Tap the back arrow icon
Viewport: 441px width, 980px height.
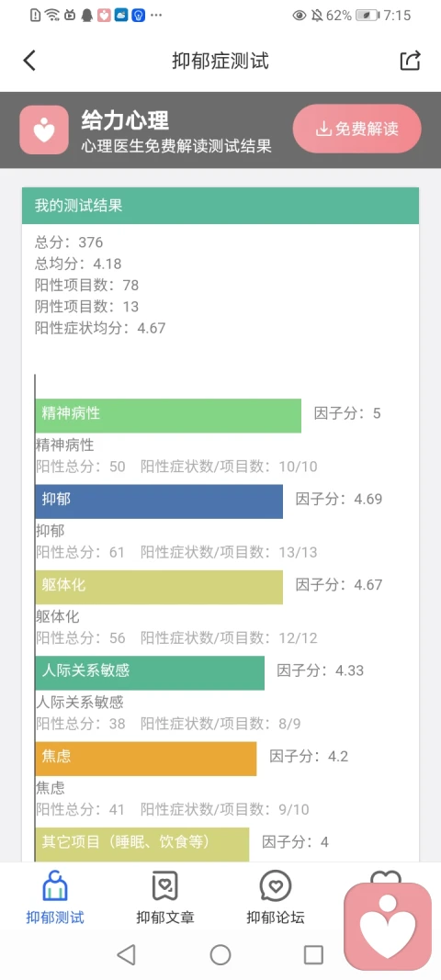29,61
